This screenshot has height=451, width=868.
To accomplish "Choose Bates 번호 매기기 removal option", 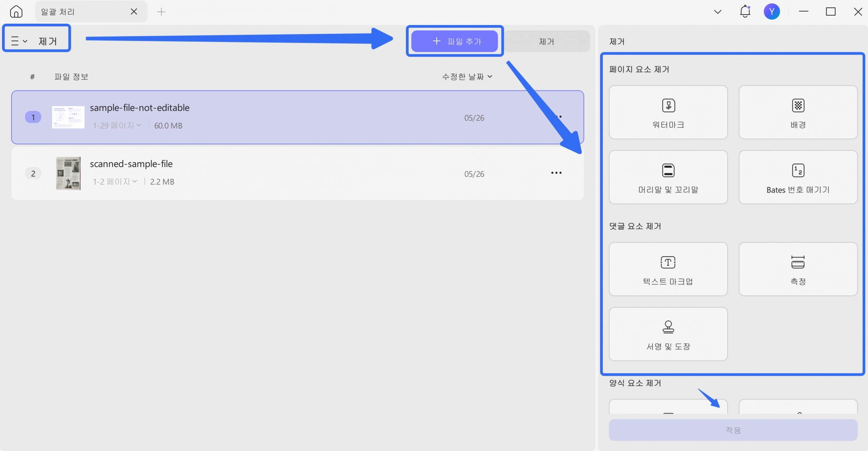I will (798, 177).
